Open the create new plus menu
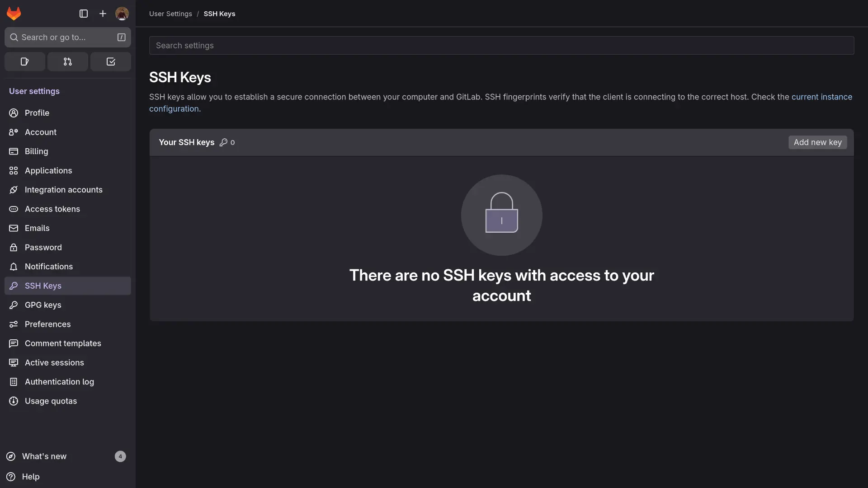Image resolution: width=868 pixels, height=488 pixels. (x=103, y=14)
